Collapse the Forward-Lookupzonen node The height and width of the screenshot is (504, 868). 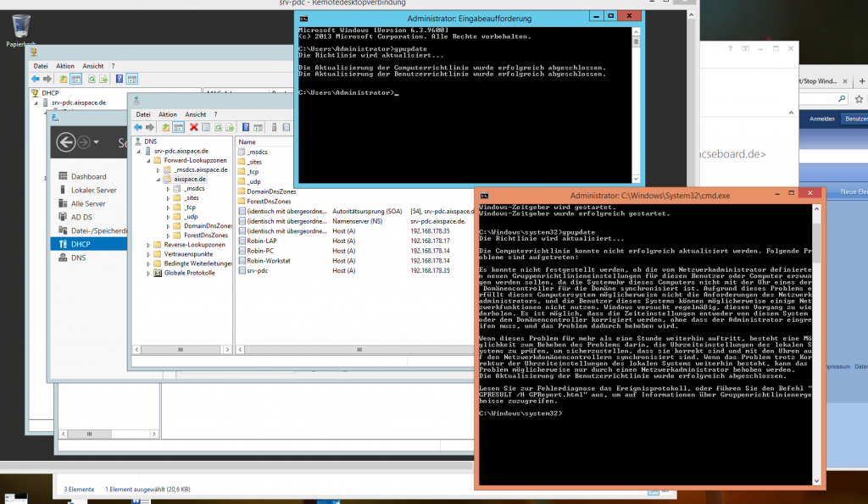[x=148, y=160]
